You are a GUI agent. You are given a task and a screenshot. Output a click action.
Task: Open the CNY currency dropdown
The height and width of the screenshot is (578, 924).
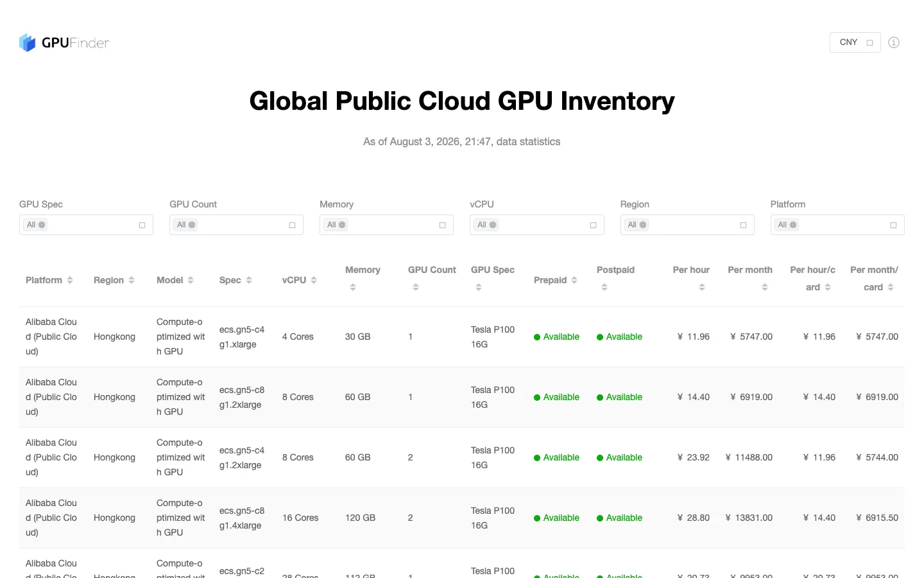(x=855, y=42)
